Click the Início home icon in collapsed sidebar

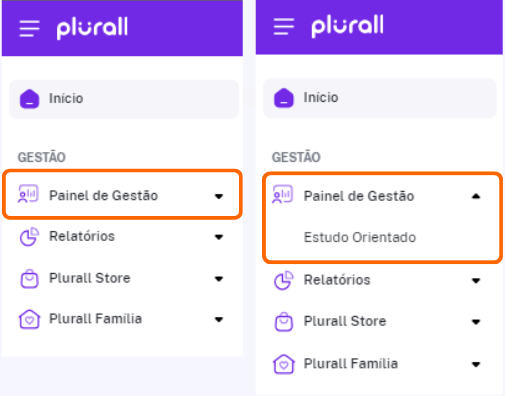pos(29,99)
